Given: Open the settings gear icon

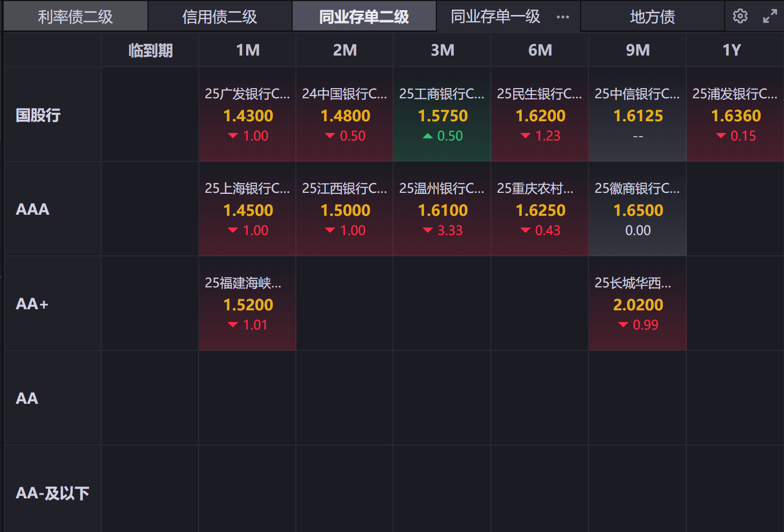Looking at the screenshot, I should (740, 16).
